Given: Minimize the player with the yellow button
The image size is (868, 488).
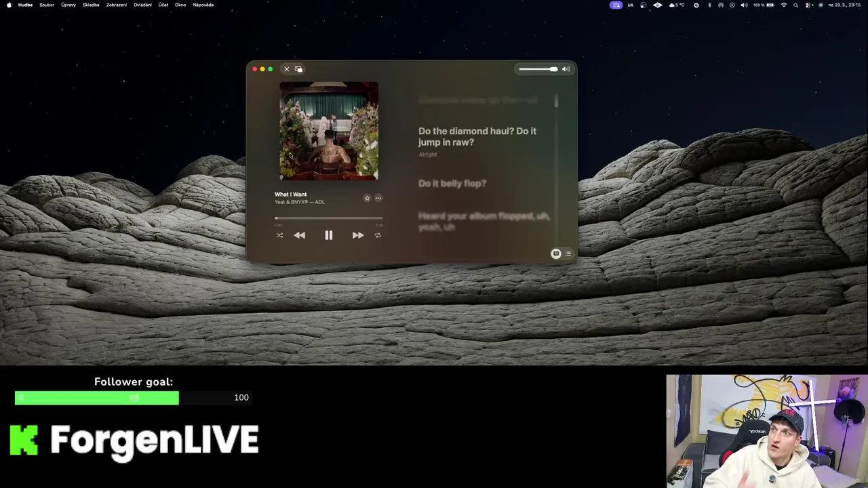Looking at the screenshot, I should (x=262, y=69).
